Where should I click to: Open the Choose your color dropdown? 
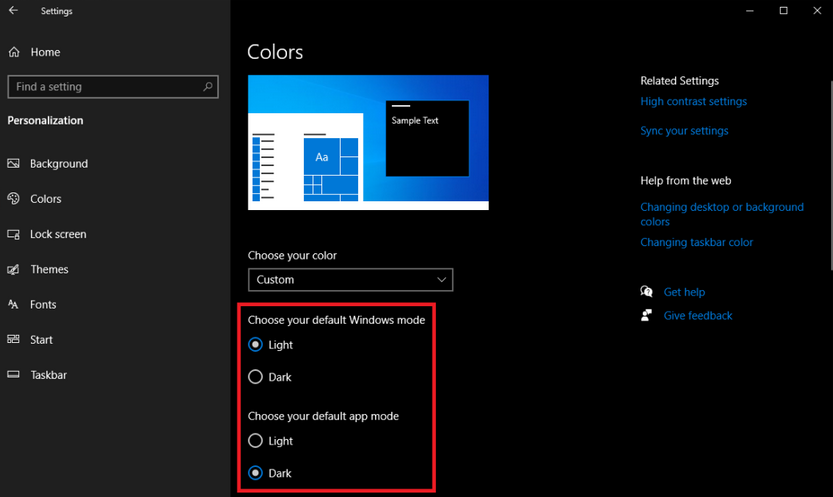351,280
